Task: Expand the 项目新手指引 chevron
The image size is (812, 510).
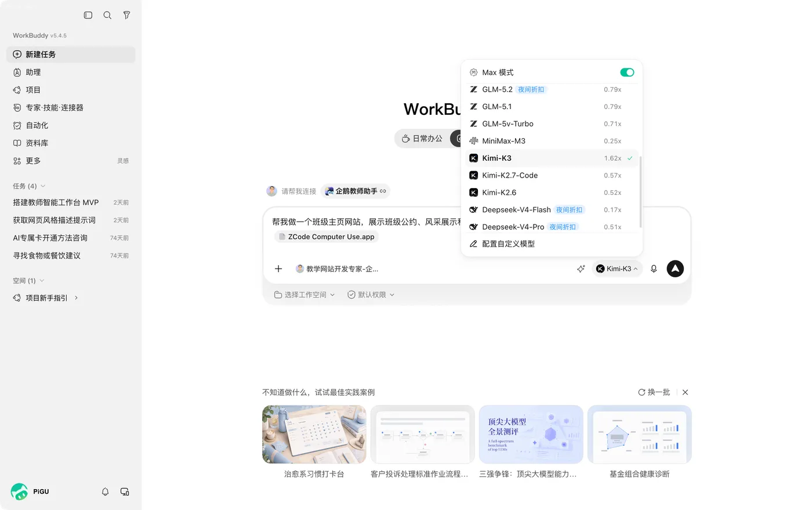Action: click(76, 298)
